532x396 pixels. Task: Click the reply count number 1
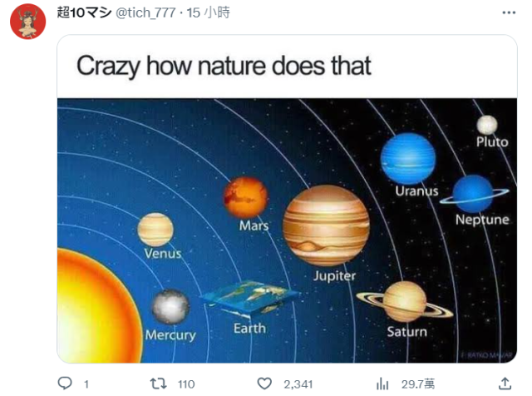click(86, 384)
